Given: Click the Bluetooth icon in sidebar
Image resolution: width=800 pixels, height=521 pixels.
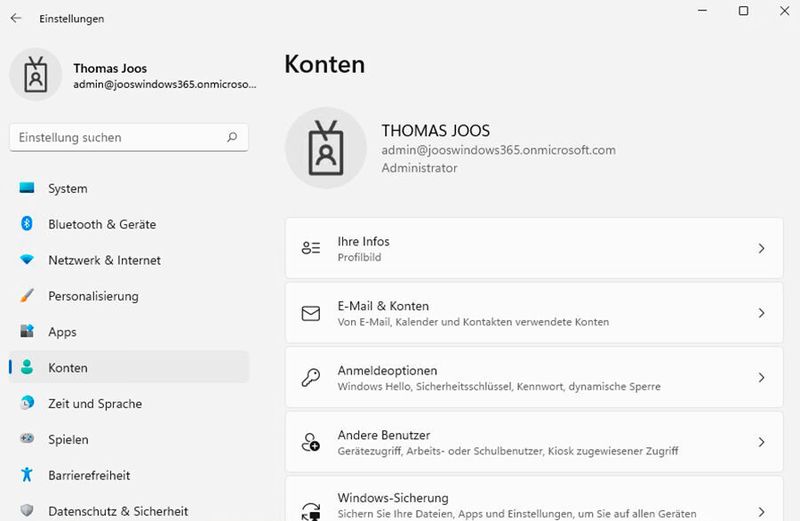Looking at the screenshot, I should 27,224.
